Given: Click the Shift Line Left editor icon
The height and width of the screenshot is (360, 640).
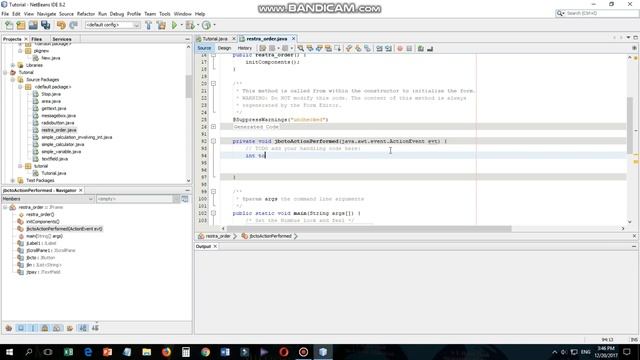Looking at the screenshot, I should click(379, 48).
